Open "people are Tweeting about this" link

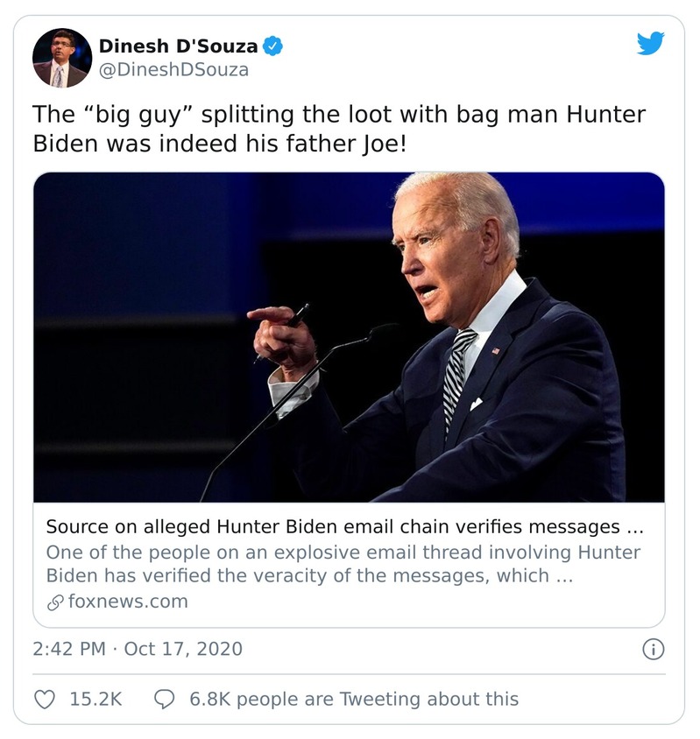pos(378,699)
